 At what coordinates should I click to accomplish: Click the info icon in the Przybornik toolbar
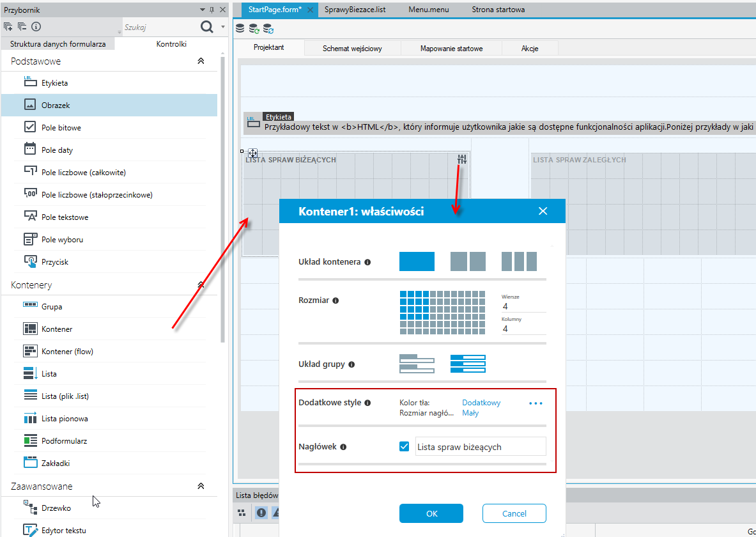coord(36,27)
